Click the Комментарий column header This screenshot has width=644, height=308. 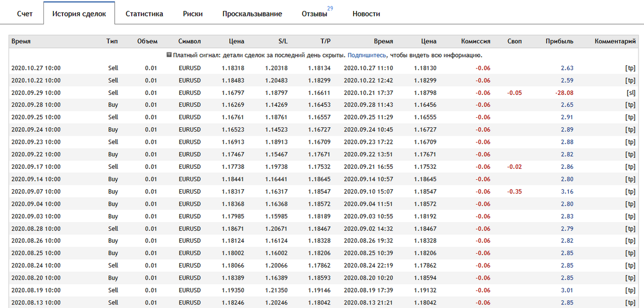coord(615,41)
